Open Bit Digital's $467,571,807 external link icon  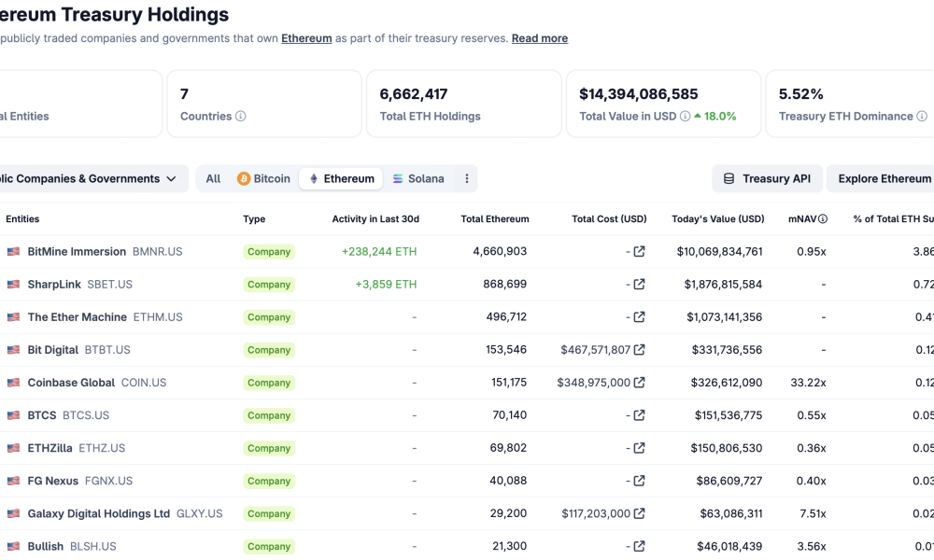coord(638,349)
